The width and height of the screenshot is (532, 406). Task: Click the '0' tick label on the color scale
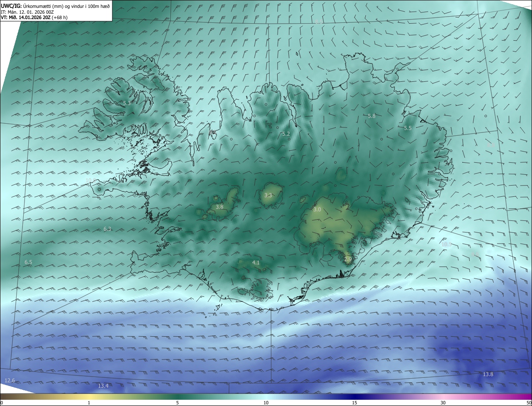[2, 403]
